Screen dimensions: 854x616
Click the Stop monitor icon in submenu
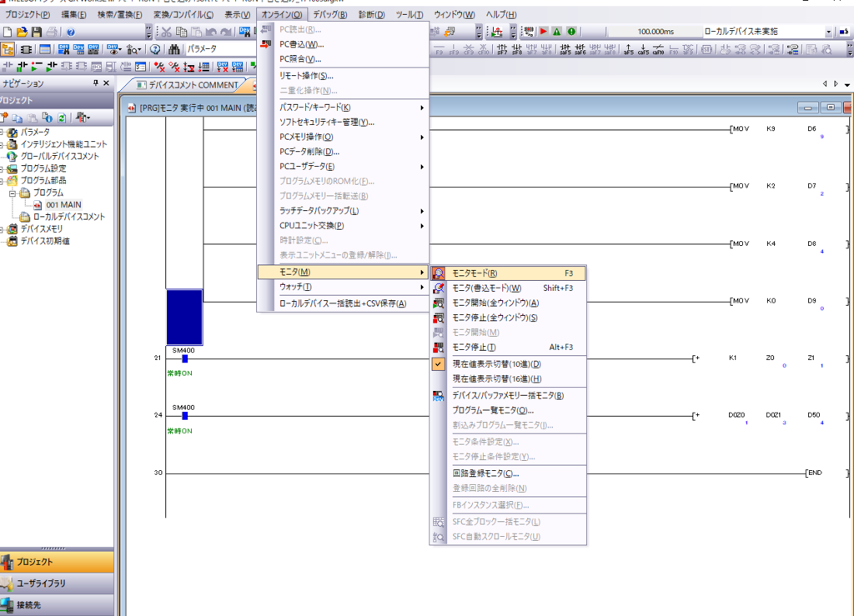click(x=439, y=348)
